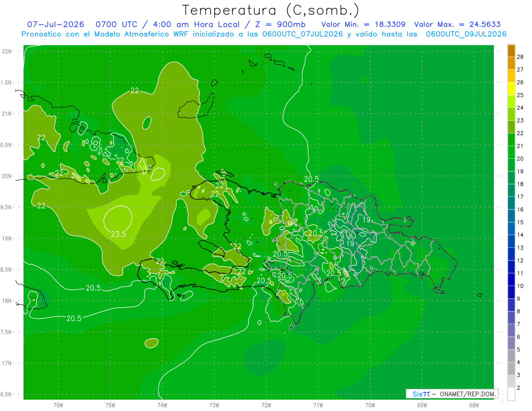The height and width of the screenshot is (411, 532).
Task: Click the "22N" latitude axis label
Action: pos(7,51)
